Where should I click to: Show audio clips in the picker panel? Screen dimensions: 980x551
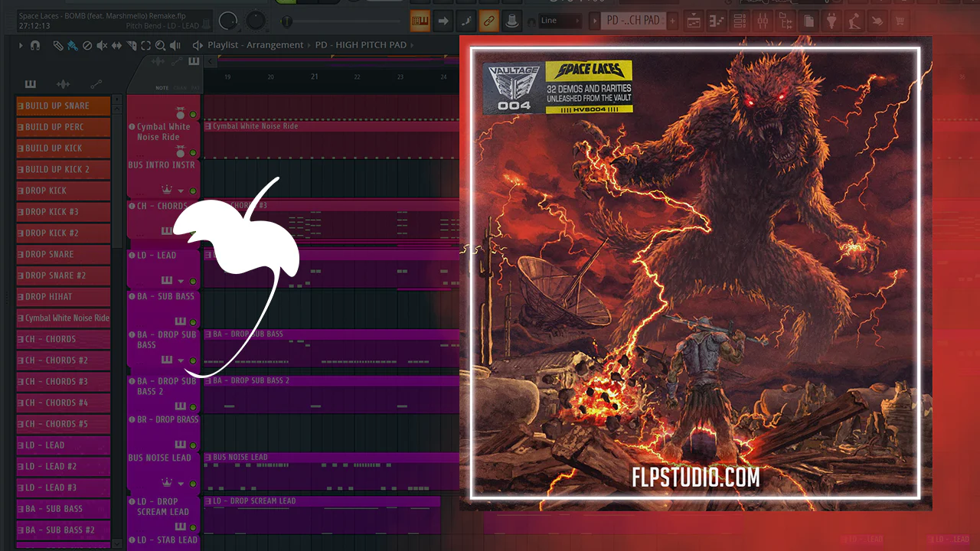point(64,84)
